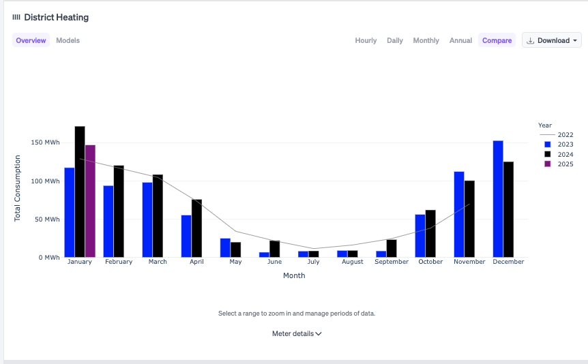Image resolution: width=588 pixels, height=364 pixels.
Task: Click the District Heating meter icon
Action: (16, 17)
